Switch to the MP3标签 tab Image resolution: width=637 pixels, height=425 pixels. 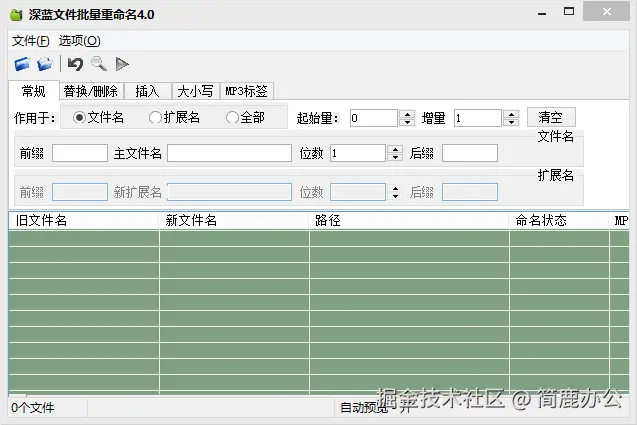pos(247,91)
